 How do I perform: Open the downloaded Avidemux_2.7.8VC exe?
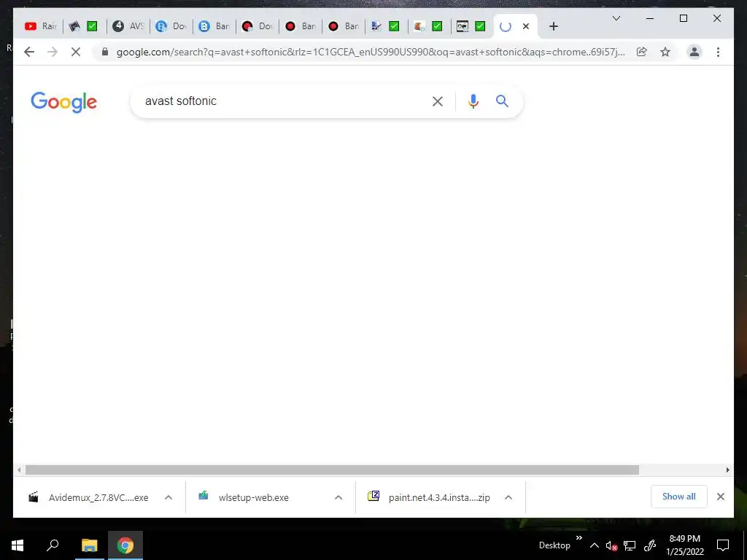click(x=88, y=497)
